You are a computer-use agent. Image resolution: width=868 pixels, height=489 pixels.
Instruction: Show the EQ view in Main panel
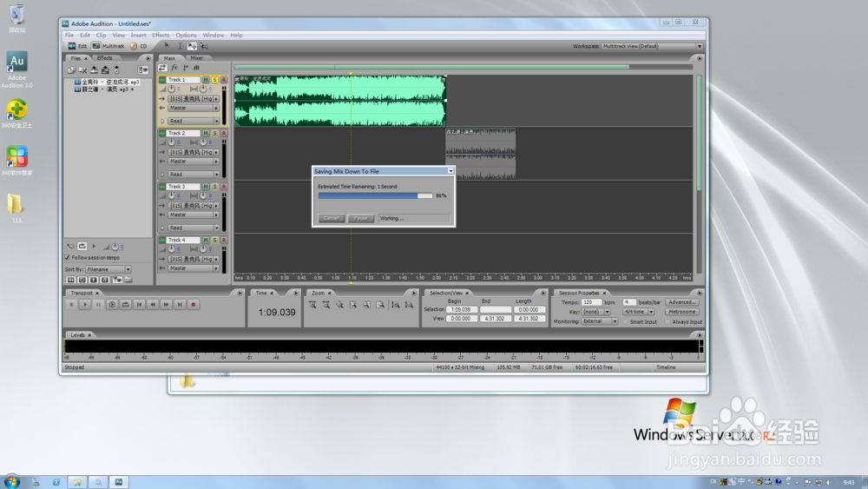pyautogui.click(x=196, y=68)
